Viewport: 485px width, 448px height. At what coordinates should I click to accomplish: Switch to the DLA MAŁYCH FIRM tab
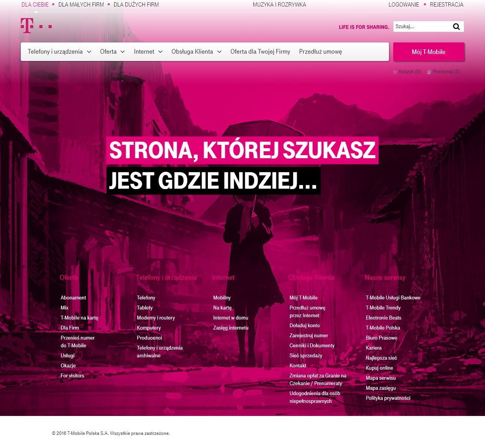81,5
